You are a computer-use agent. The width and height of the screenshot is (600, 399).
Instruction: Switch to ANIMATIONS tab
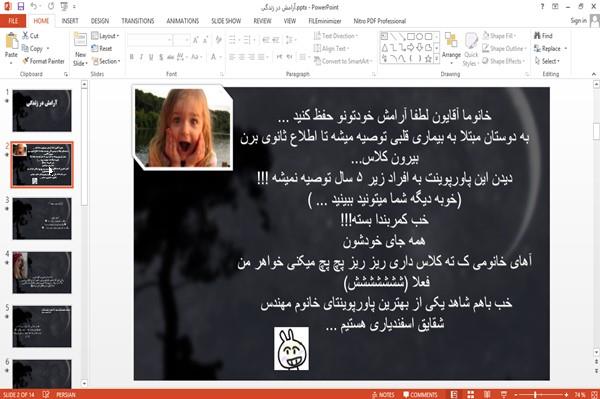pos(183,21)
